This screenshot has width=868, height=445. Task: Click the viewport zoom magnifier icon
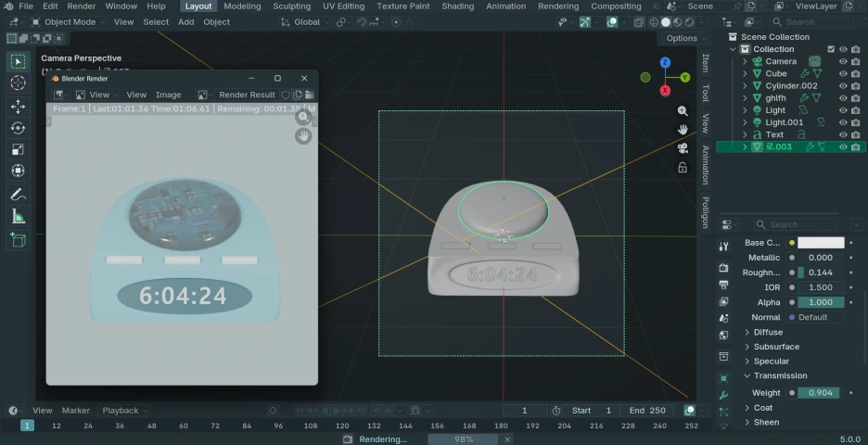click(683, 110)
